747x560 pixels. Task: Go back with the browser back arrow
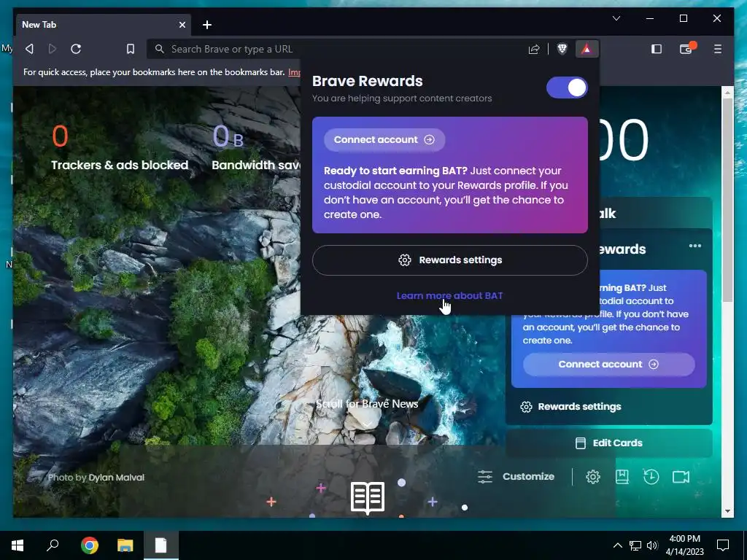point(29,49)
